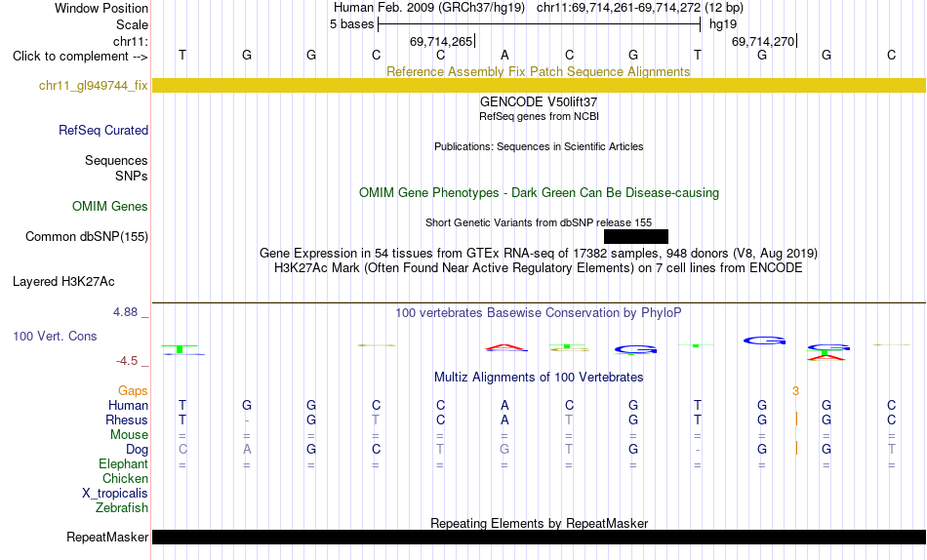
Task: Open OMIM Genes track label
Action: [x=110, y=207]
